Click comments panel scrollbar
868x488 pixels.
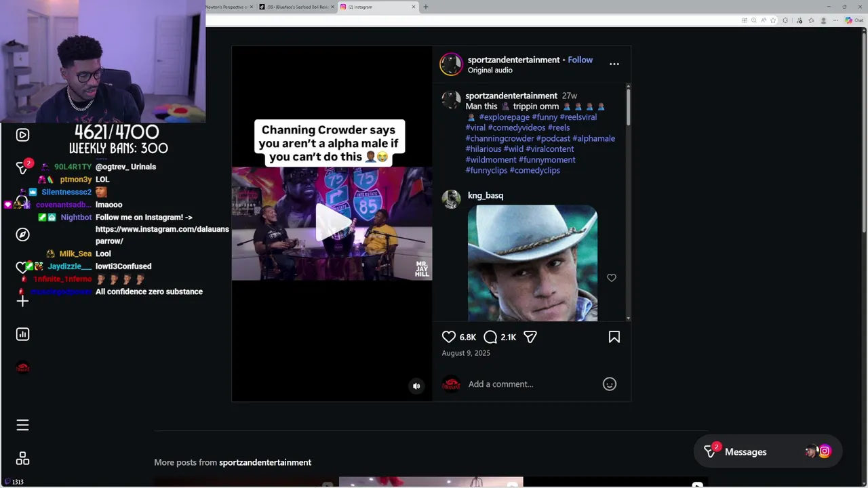[628, 107]
